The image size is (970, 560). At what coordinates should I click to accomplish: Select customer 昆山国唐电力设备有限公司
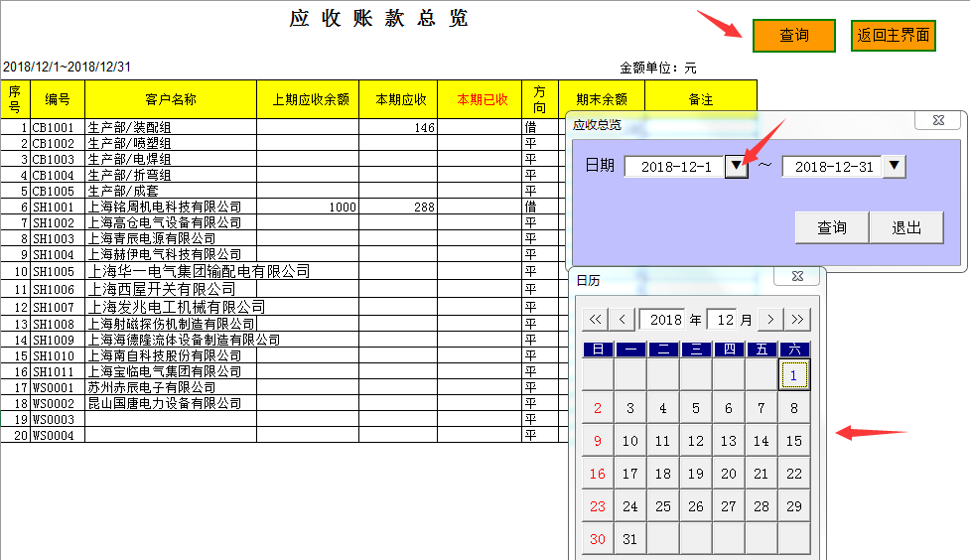coord(171,403)
